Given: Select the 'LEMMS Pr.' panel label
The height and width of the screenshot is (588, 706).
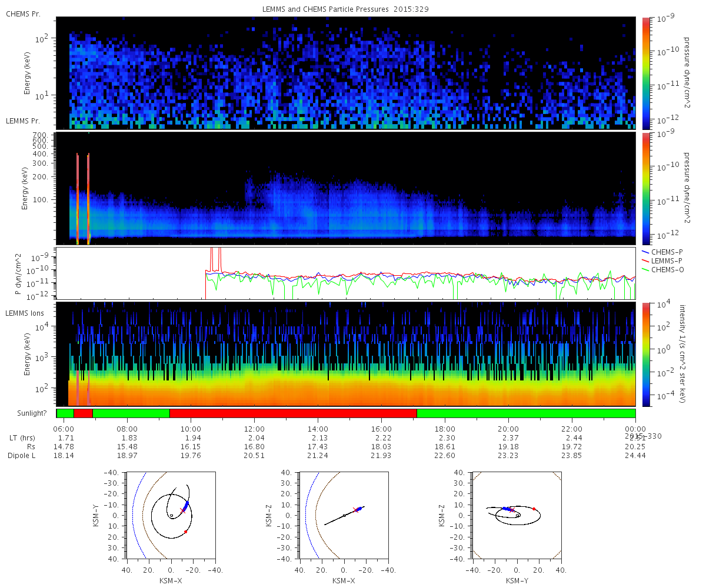Looking at the screenshot, I should click(x=24, y=121).
